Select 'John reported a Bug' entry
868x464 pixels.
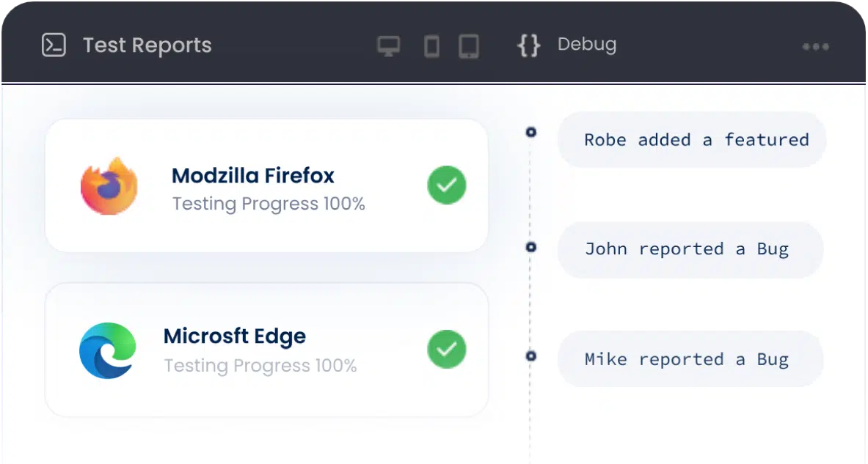[690, 249]
